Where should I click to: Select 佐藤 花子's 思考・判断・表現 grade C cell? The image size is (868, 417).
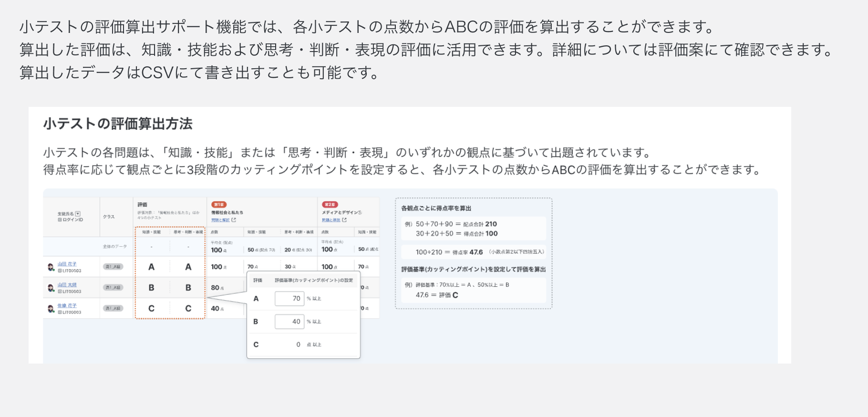click(x=188, y=309)
